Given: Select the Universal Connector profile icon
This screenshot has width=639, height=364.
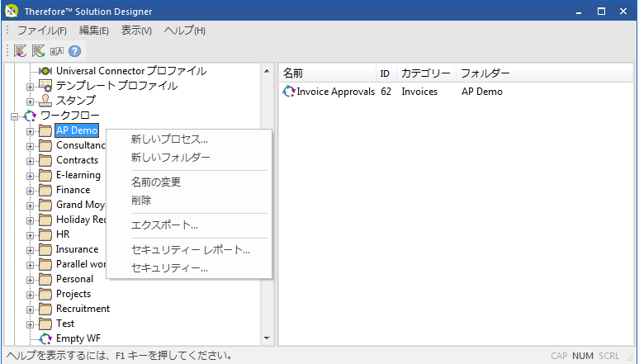Looking at the screenshot, I should pos(45,71).
